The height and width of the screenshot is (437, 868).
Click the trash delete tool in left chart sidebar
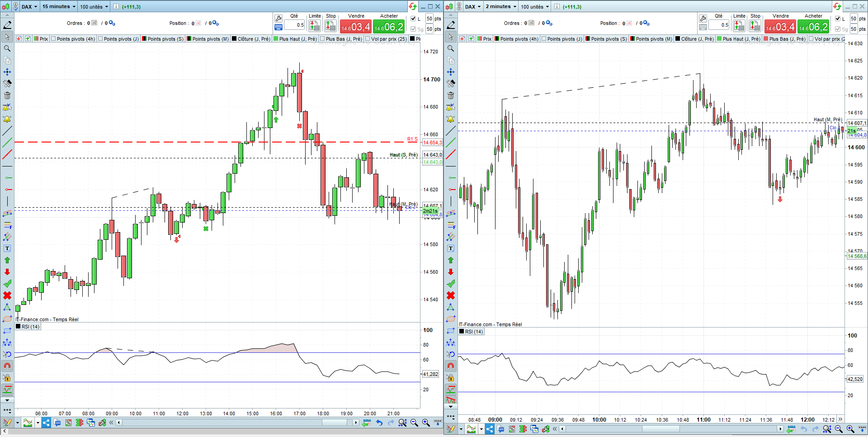tap(7, 95)
